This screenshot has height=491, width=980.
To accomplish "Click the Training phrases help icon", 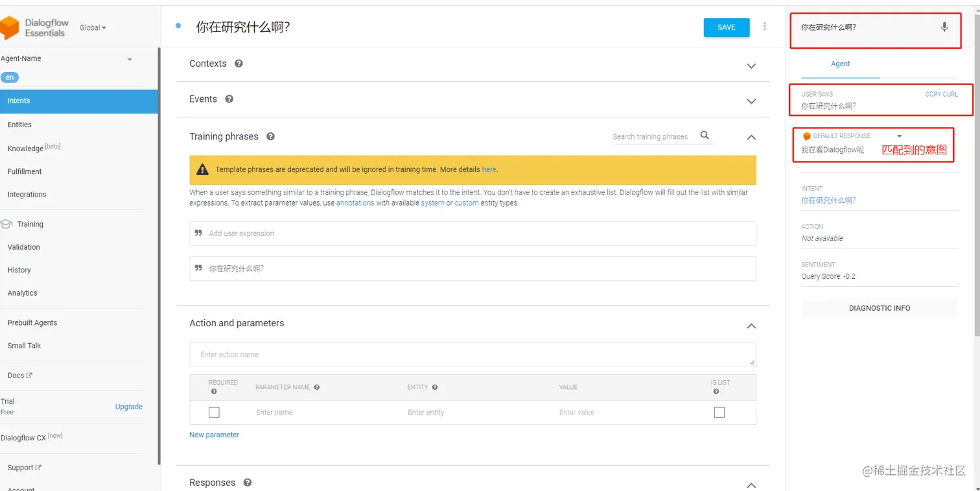I will coord(270,136).
